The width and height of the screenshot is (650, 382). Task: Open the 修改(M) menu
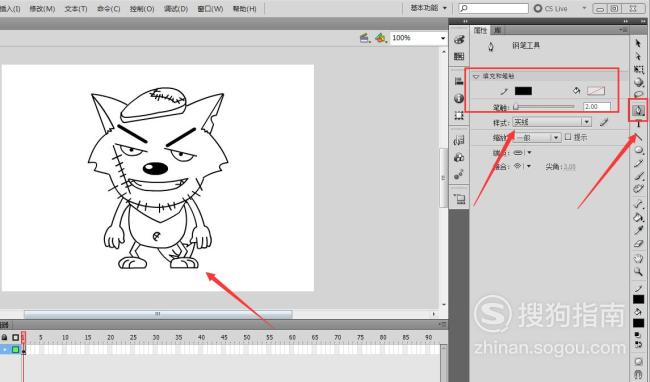click(x=42, y=8)
